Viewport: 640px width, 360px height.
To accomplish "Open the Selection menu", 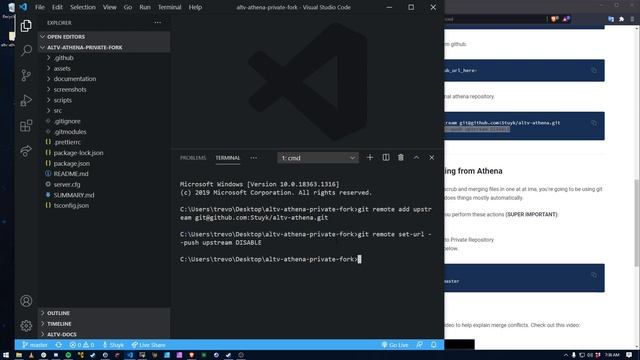I will tap(83, 7).
